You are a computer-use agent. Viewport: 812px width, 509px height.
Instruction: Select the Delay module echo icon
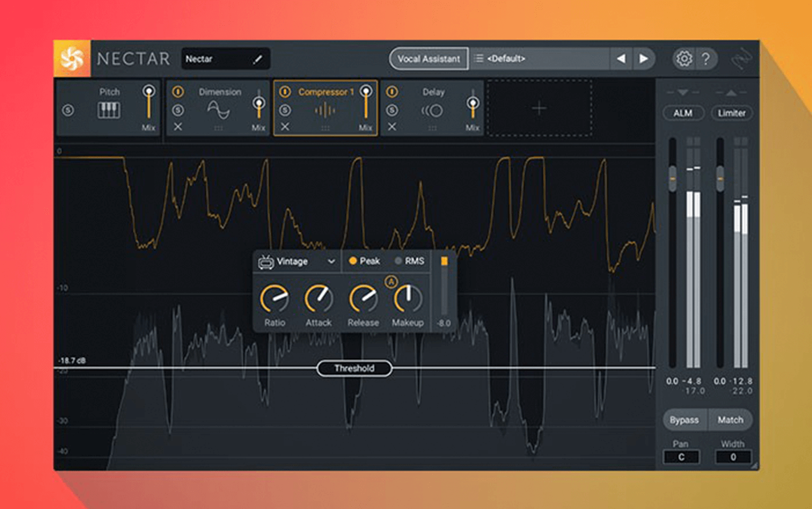pyautogui.click(x=432, y=110)
